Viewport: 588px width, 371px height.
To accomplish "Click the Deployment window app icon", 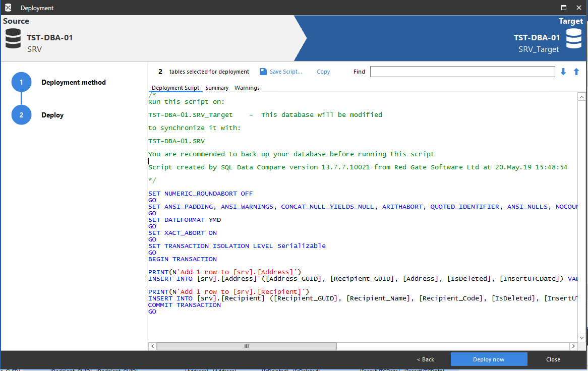I will click(8, 8).
